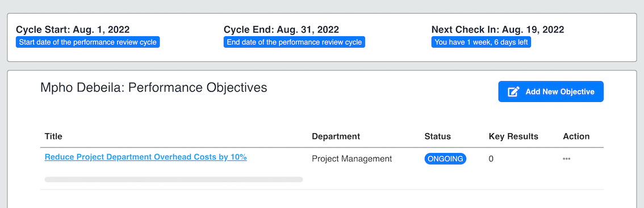Click the pencil edit icon in Add New Objective
644x208 pixels.
pyautogui.click(x=514, y=91)
